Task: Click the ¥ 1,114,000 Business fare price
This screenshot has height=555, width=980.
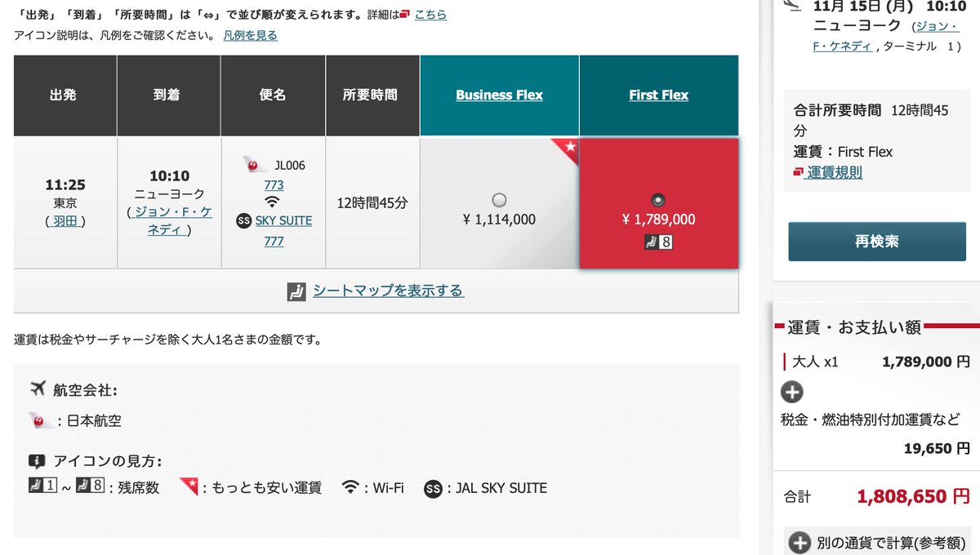Action: click(x=499, y=220)
